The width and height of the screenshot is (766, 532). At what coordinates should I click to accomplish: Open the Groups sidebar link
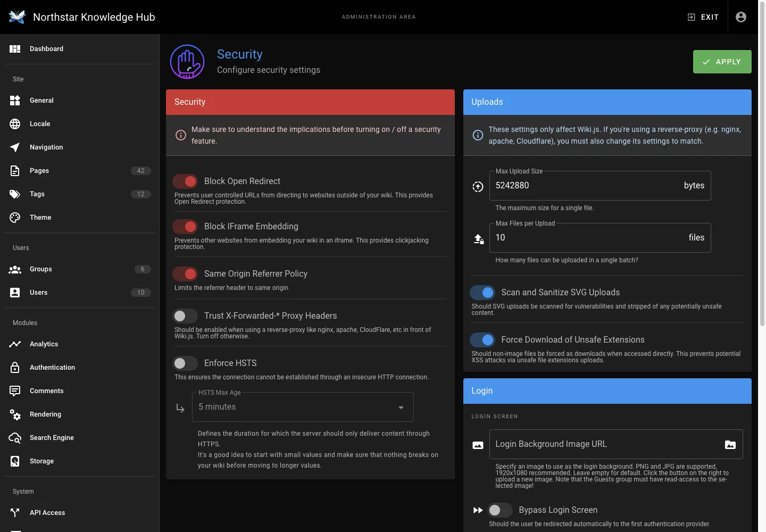[x=80, y=269]
